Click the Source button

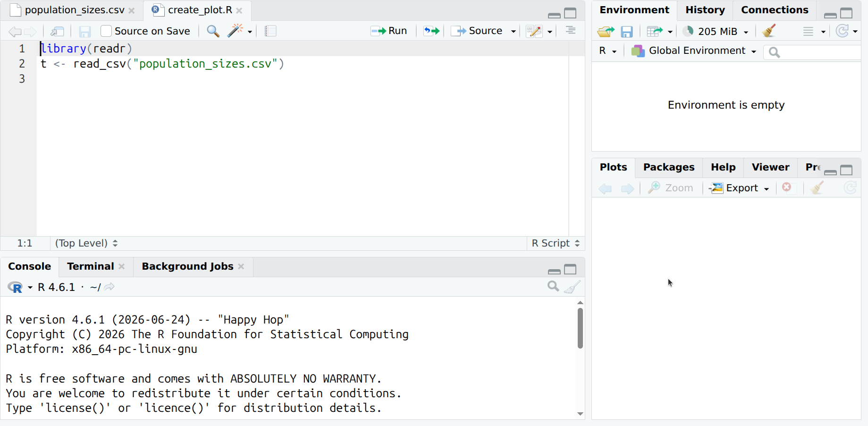477,31
